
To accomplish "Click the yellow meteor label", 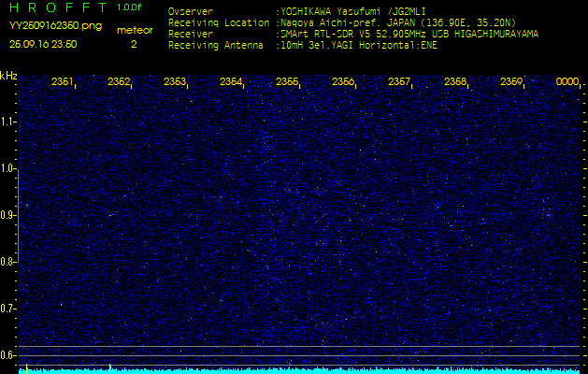I will coord(135,30).
